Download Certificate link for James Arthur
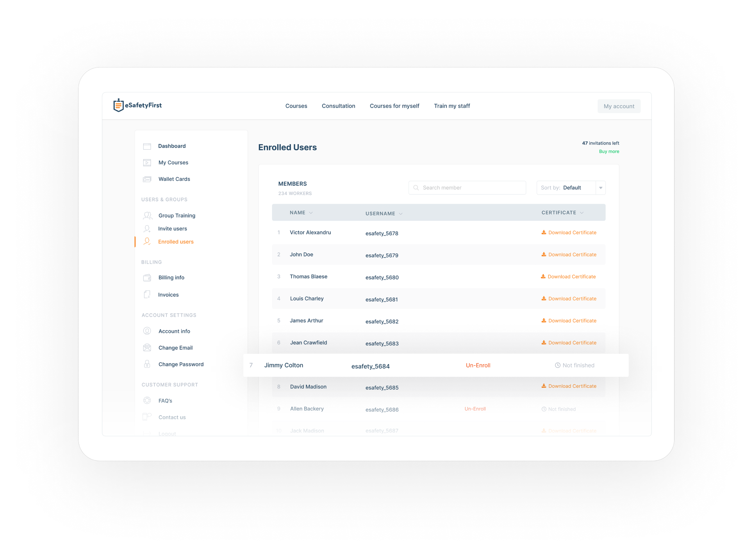The image size is (753, 560). click(x=572, y=321)
